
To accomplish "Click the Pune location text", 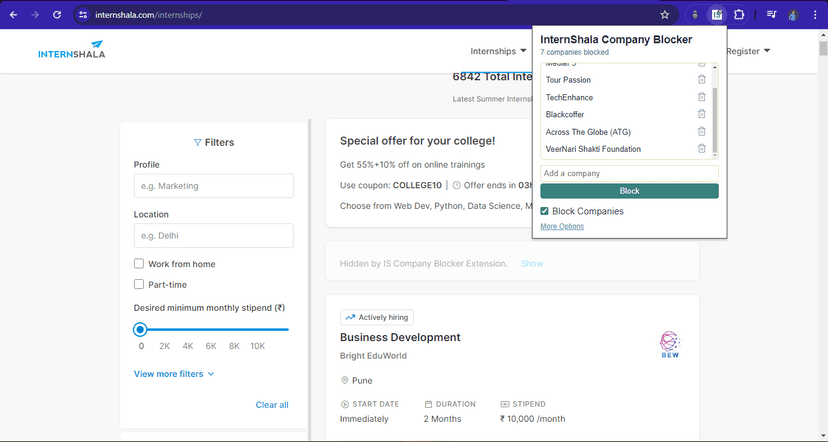I will click(x=362, y=380).
